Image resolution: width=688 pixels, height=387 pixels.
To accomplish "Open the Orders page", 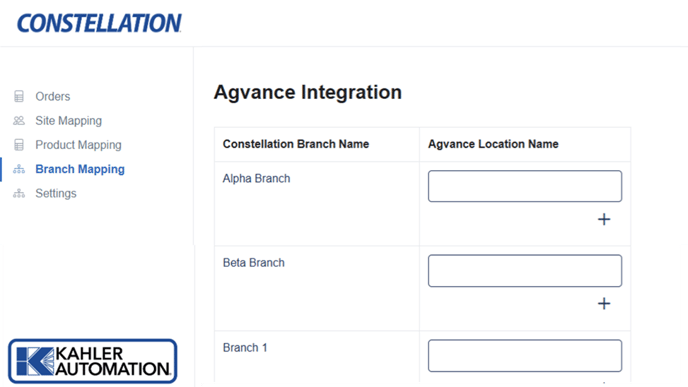I will click(x=53, y=97).
